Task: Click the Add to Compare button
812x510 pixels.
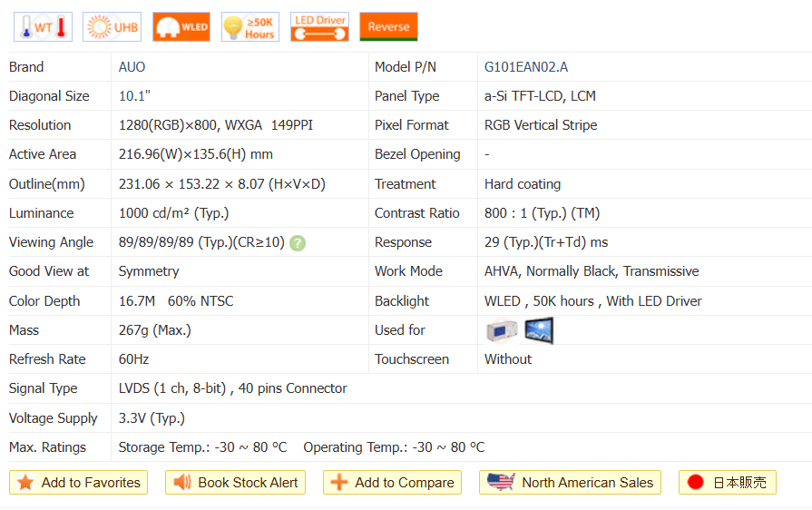Action: [x=392, y=483]
